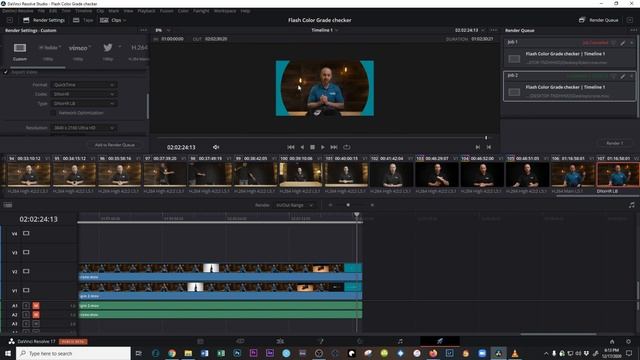
Task: Choose the Vimeo render preset
Action: click(x=78, y=48)
